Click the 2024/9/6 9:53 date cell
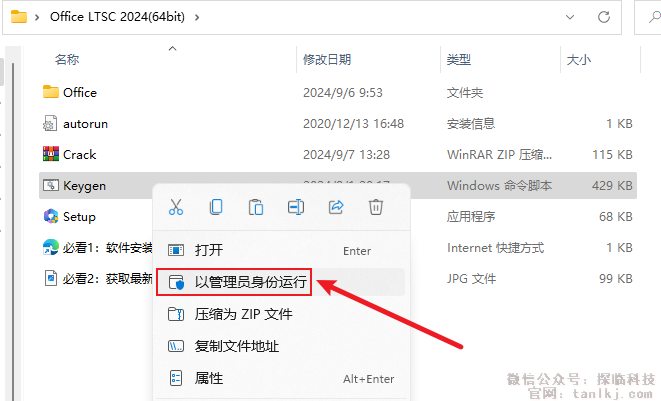 click(x=343, y=92)
